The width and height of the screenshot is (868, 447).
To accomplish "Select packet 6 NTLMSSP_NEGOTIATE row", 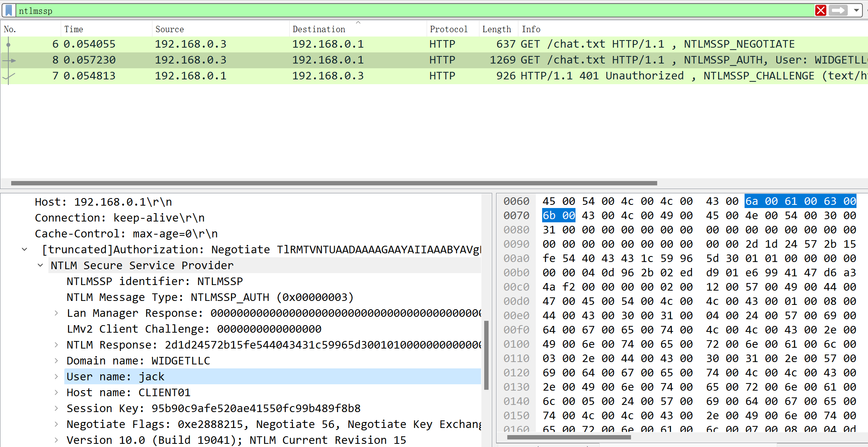I will coord(434,44).
